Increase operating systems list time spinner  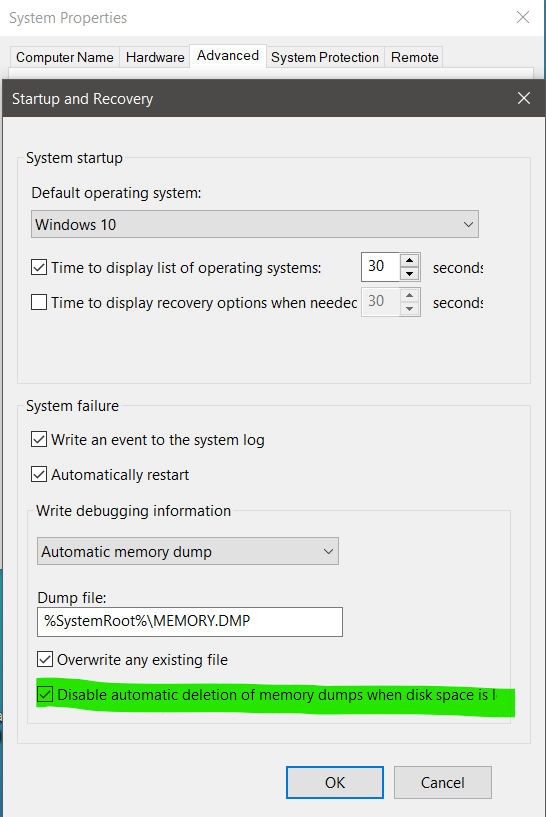tap(410, 260)
